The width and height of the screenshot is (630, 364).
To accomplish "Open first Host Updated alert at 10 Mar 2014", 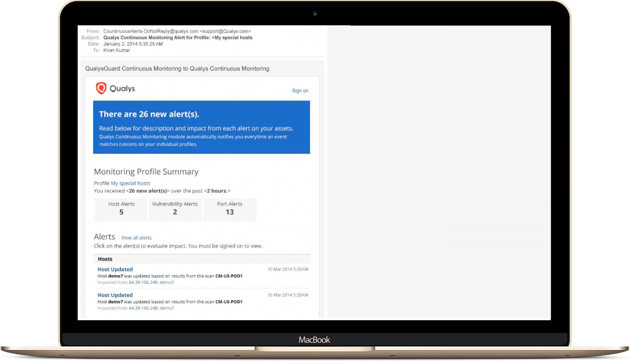I will pyautogui.click(x=115, y=270).
